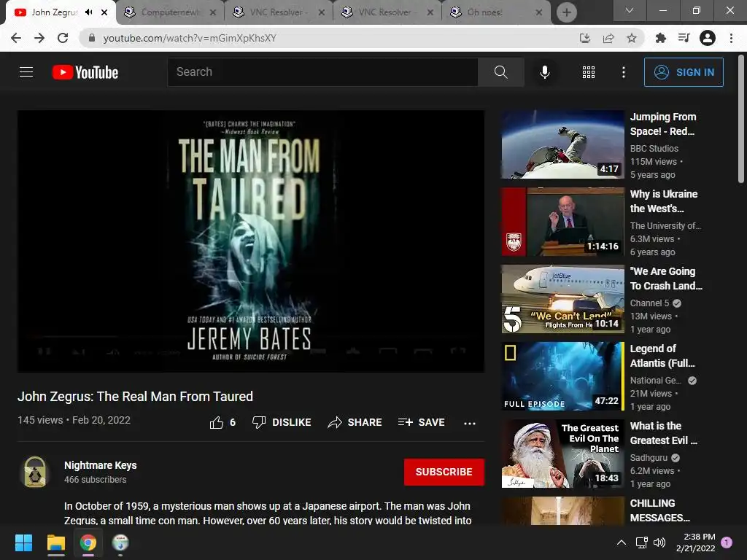747x560 pixels.
Task: Click the install app icon in address bar
Action: [x=584, y=38]
